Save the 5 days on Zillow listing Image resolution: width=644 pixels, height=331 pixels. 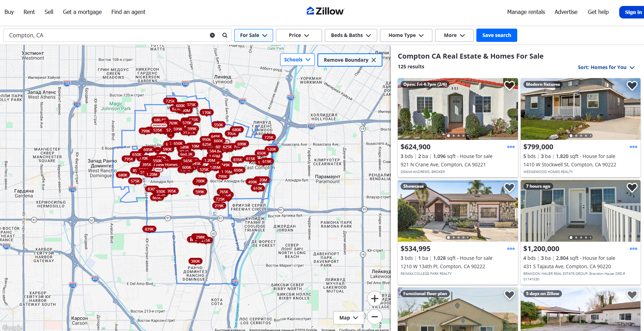tap(632, 295)
